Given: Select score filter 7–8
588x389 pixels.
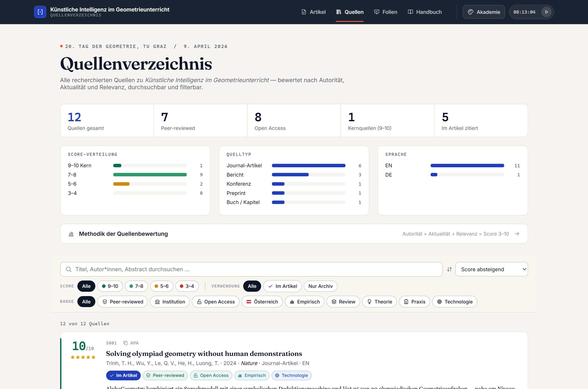Looking at the screenshot, I should pos(136,286).
